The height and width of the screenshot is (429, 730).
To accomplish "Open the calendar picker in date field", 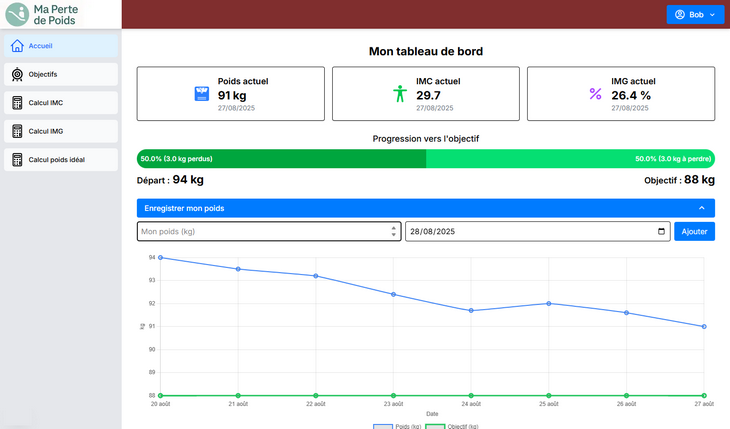I will [x=660, y=232].
